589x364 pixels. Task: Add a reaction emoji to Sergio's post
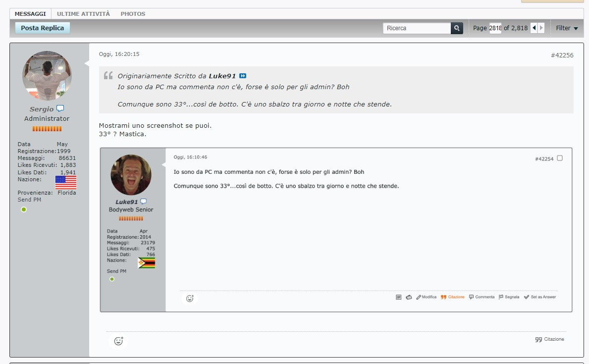click(118, 341)
